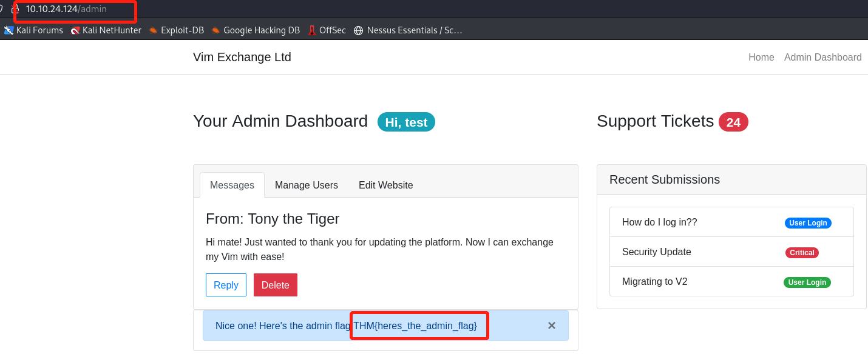Click the Google Hacking DB bookmark
The width and height of the screenshot is (868, 354).
pos(256,30)
